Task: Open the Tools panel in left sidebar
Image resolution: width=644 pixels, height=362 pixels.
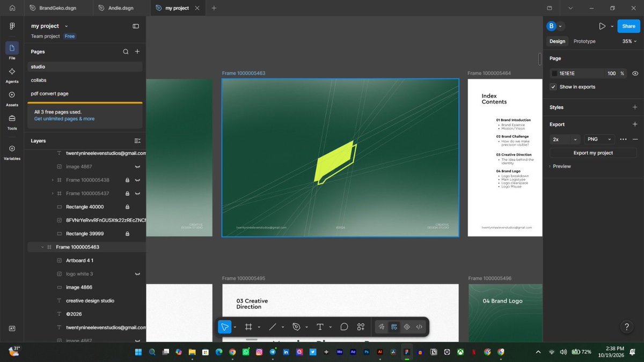Action: [12, 122]
